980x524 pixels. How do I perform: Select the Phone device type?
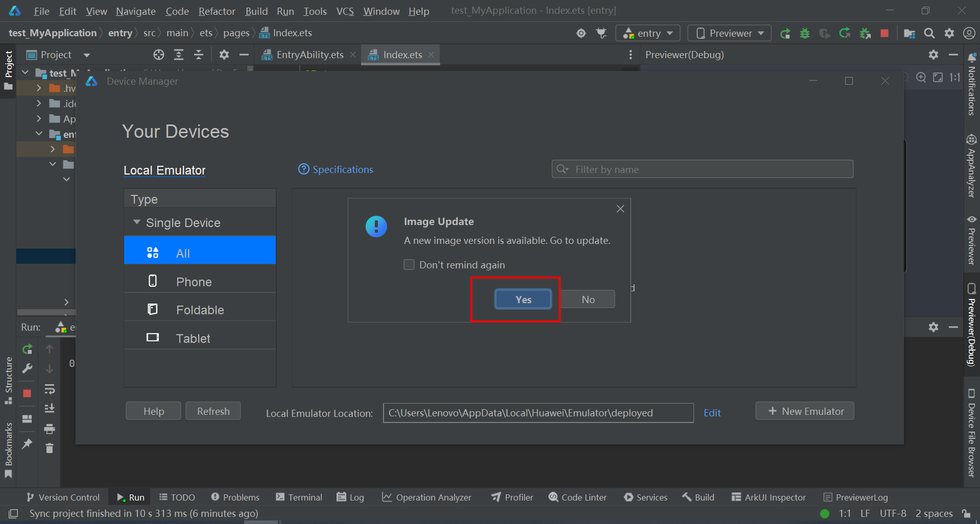point(200,282)
